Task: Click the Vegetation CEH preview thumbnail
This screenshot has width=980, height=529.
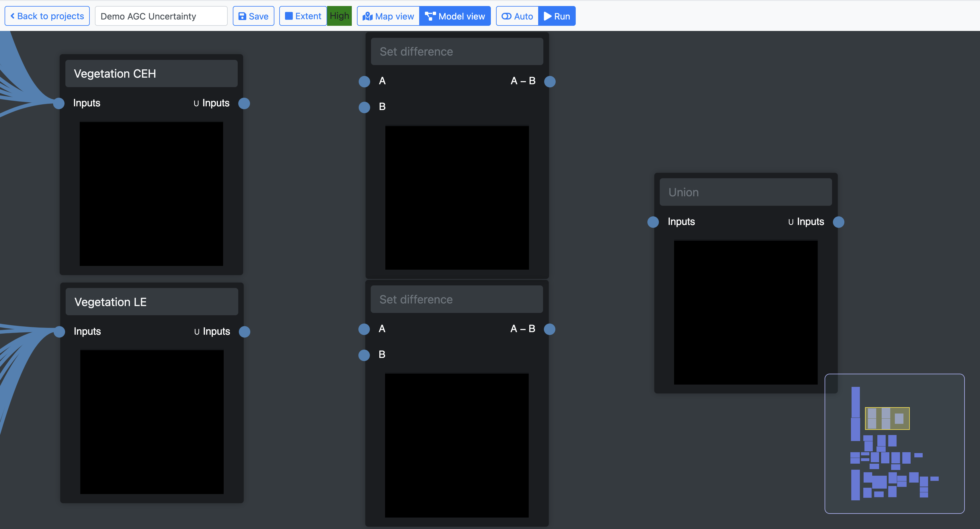Action: click(151, 194)
